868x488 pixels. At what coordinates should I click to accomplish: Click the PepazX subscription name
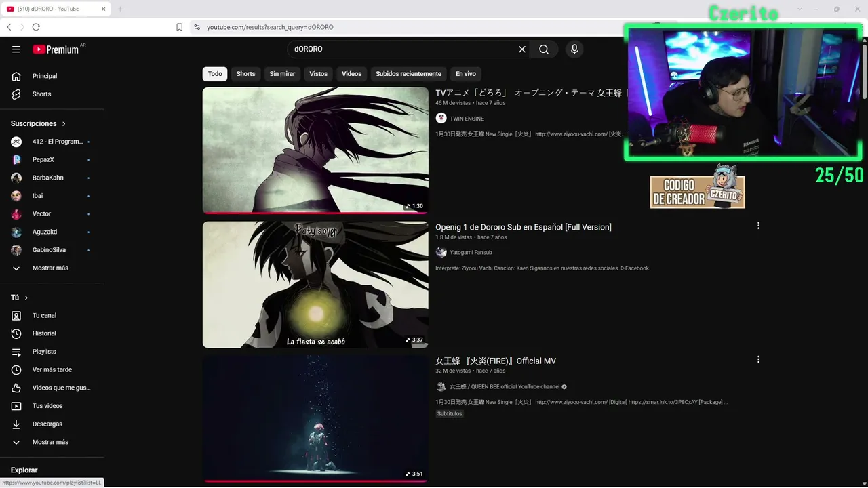(43, 160)
